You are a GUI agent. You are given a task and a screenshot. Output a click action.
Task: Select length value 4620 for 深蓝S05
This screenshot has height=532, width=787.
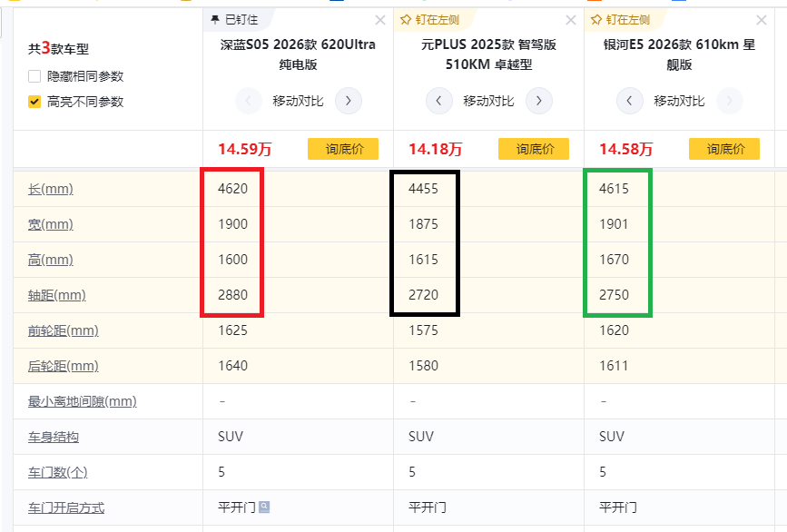coord(233,189)
